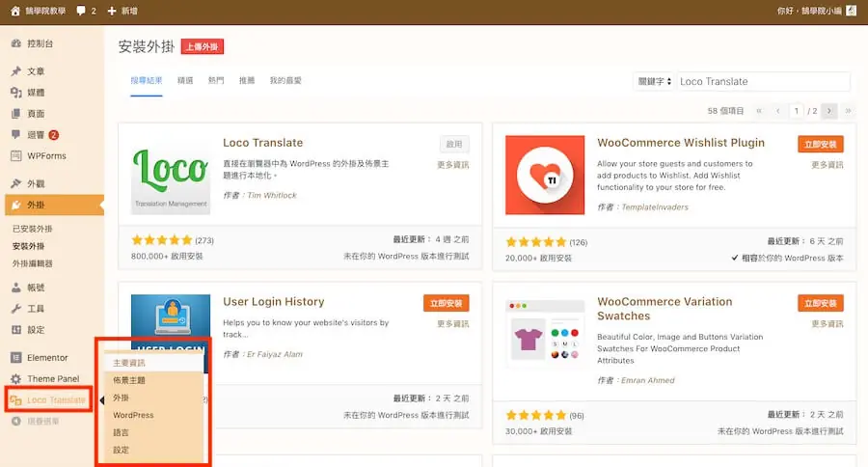This screenshot has width=868, height=467.
Task: Click the WooCommerce Wishlist Plugin title
Action: click(x=681, y=143)
